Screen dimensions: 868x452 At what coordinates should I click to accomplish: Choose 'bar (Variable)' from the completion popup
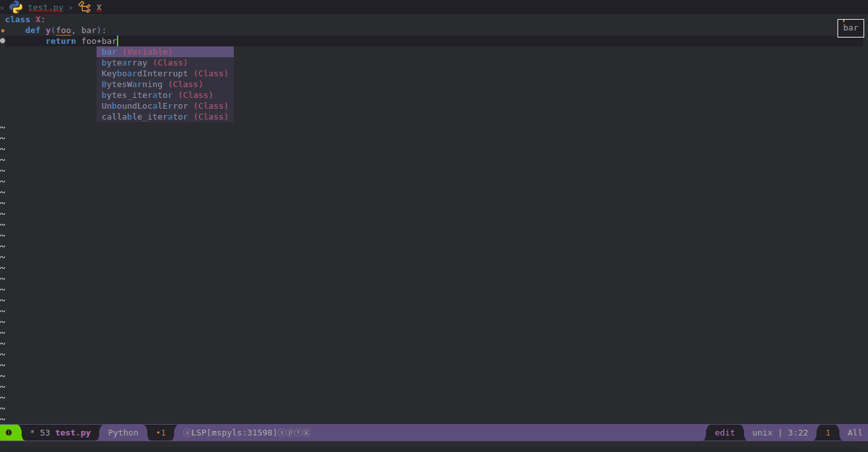(165, 51)
